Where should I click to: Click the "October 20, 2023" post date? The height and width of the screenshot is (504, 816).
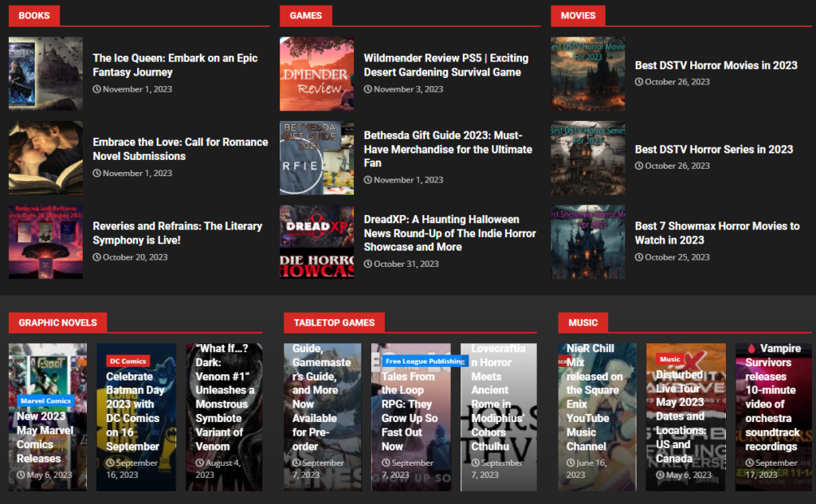(130, 257)
